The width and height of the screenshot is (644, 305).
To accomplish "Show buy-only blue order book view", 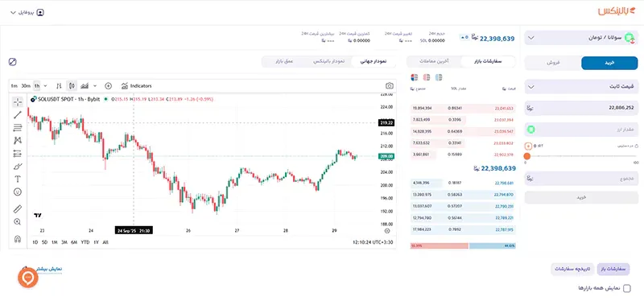I will tap(439, 77).
